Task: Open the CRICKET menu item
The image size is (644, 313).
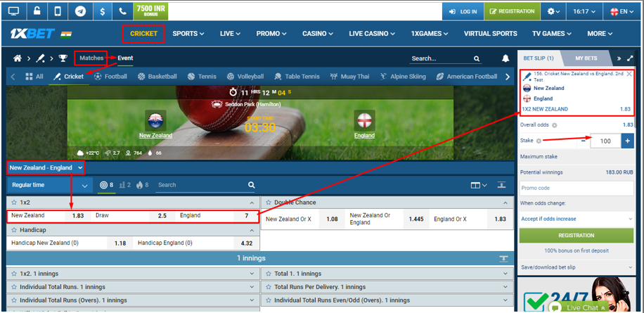Action: 143,34
